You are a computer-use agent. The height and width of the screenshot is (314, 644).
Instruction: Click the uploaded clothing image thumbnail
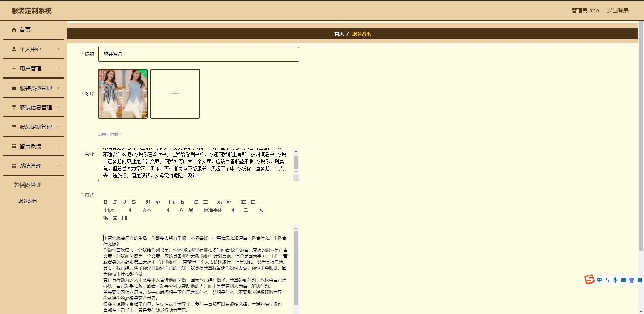(x=122, y=94)
